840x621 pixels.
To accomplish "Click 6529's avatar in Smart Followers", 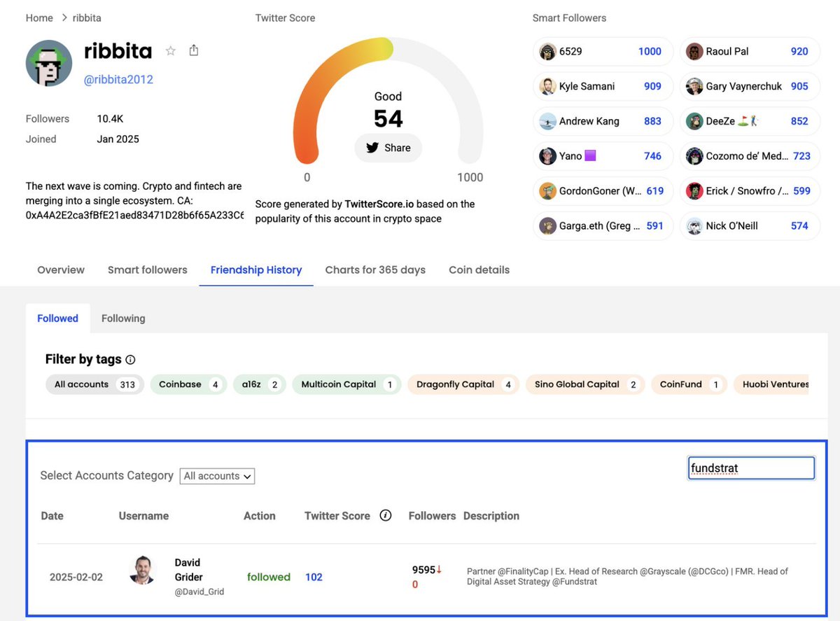I will click(x=547, y=51).
